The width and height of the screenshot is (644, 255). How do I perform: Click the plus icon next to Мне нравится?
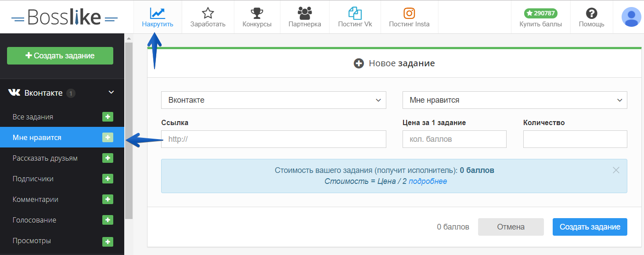click(108, 137)
